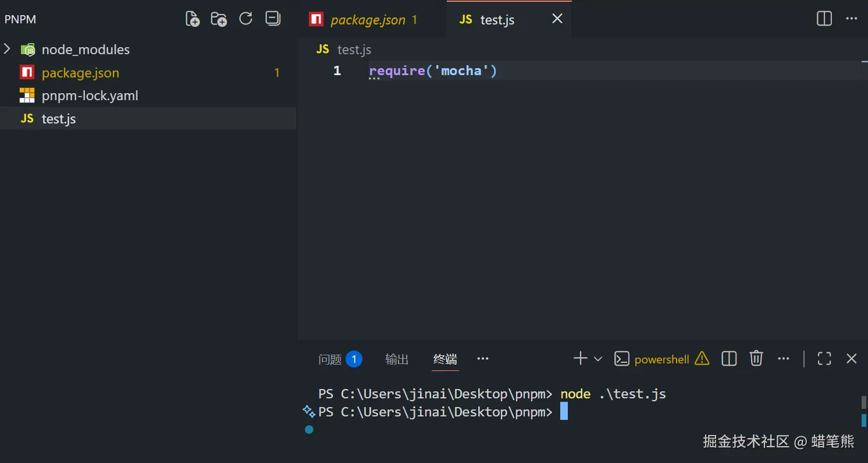The height and width of the screenshot is (463, 868).
Task: Maximize the terminal panel size
Action: point(824,358)
